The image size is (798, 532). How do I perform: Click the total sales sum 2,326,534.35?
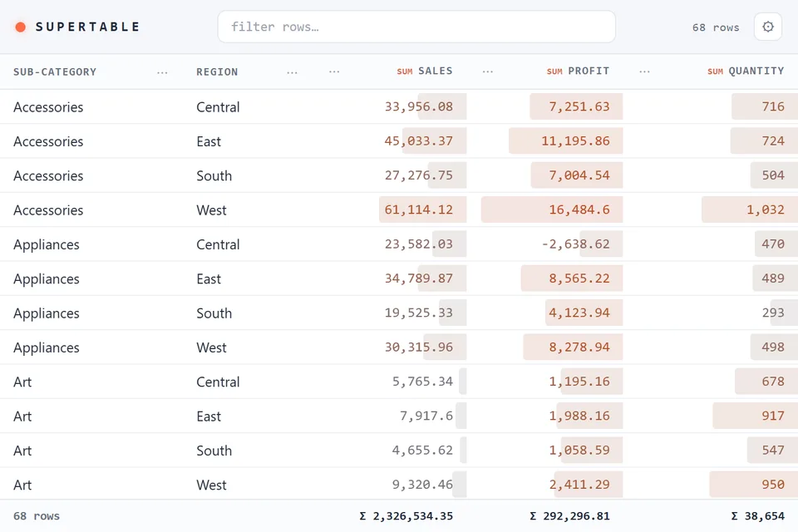pyautogui.click(x=406, y=516)
